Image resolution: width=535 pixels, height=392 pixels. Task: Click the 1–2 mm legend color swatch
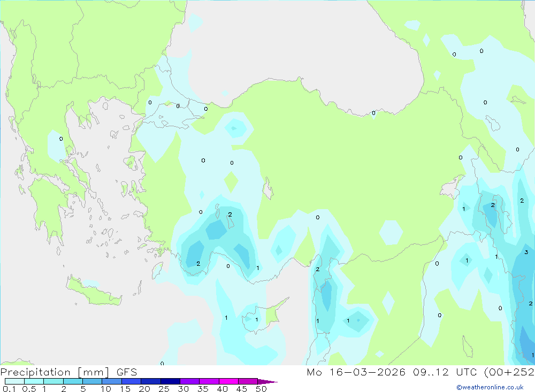tap(53, 381)
